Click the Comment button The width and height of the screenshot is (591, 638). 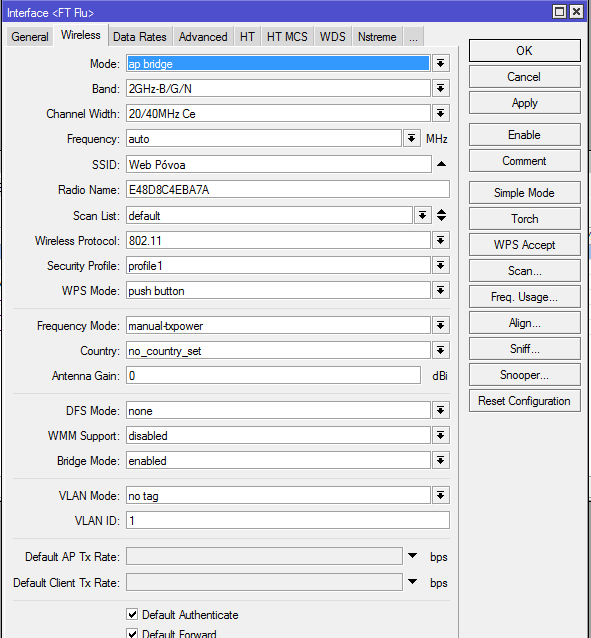(x=525, y=161)
